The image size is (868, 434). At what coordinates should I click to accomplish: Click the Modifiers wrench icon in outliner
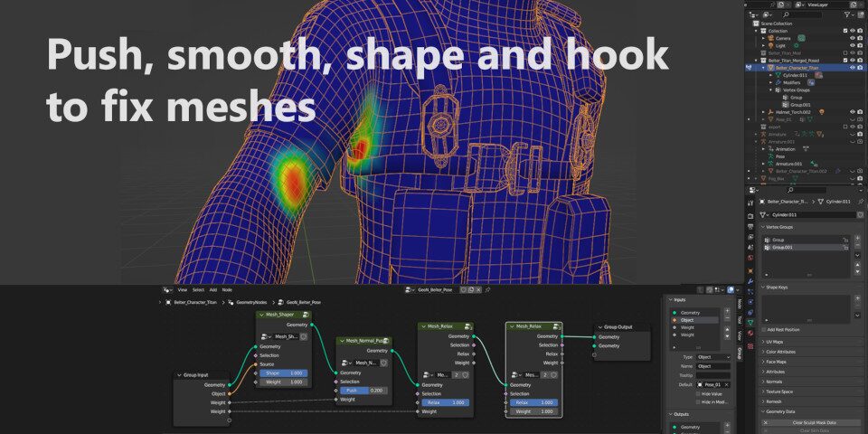click(x=778, y=82)
